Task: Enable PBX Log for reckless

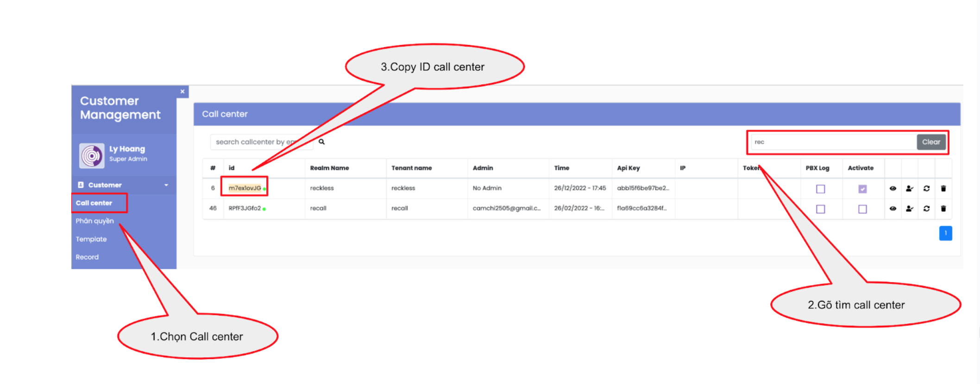Action: tap(820, 189)
